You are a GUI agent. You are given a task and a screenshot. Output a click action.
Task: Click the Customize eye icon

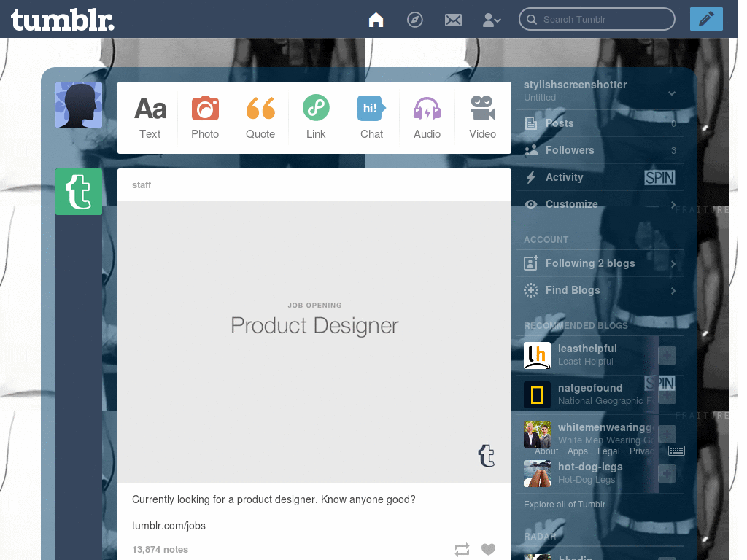coord(531,204)
